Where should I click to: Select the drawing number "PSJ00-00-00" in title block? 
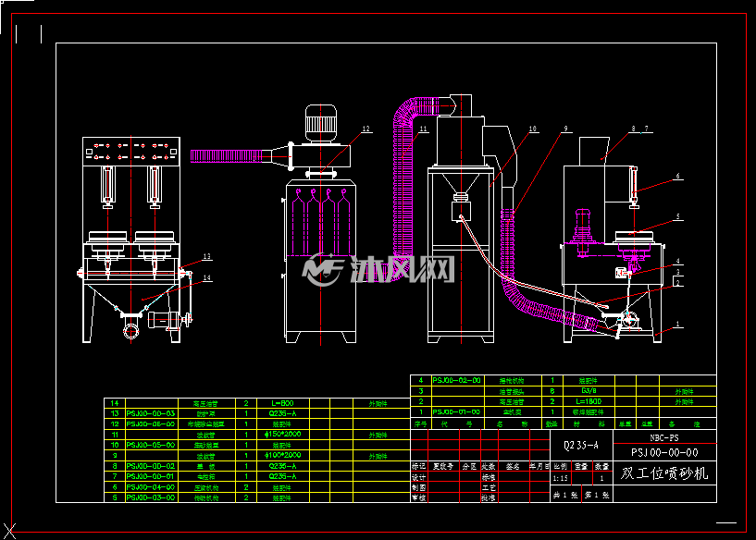coord(664,452)
